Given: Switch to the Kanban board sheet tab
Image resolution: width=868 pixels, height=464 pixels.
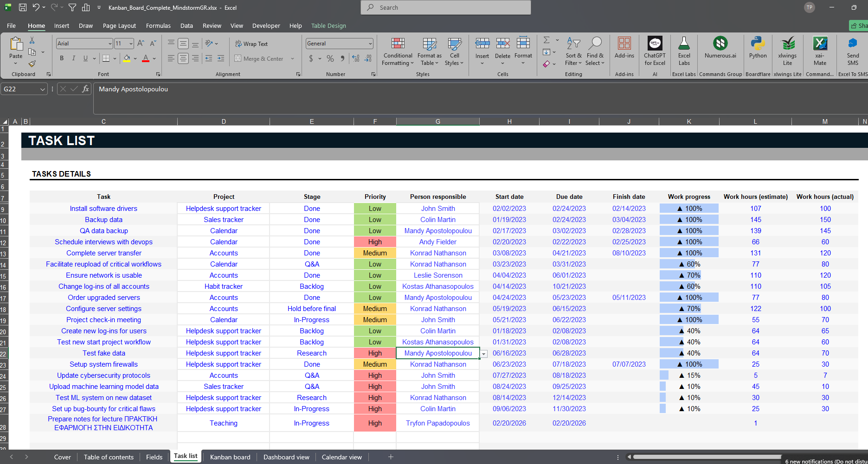Looking at the screenshot, I should coord(230,457).
